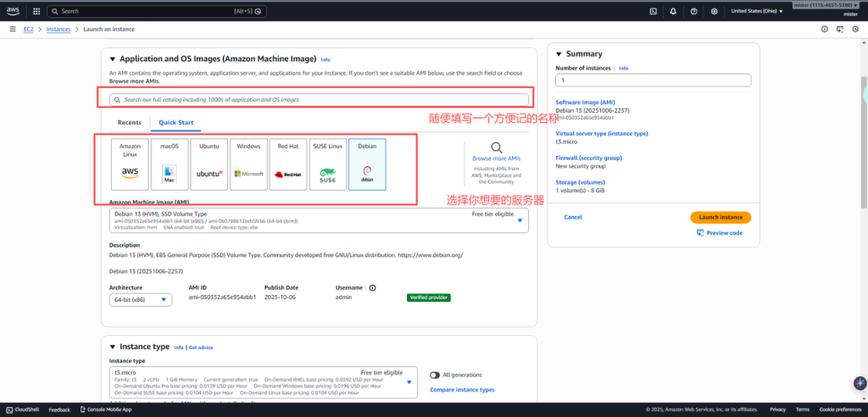Screen dimensions: 868x417
Task: Select the Red Hat AMI tile
Action: click(288, 164)
